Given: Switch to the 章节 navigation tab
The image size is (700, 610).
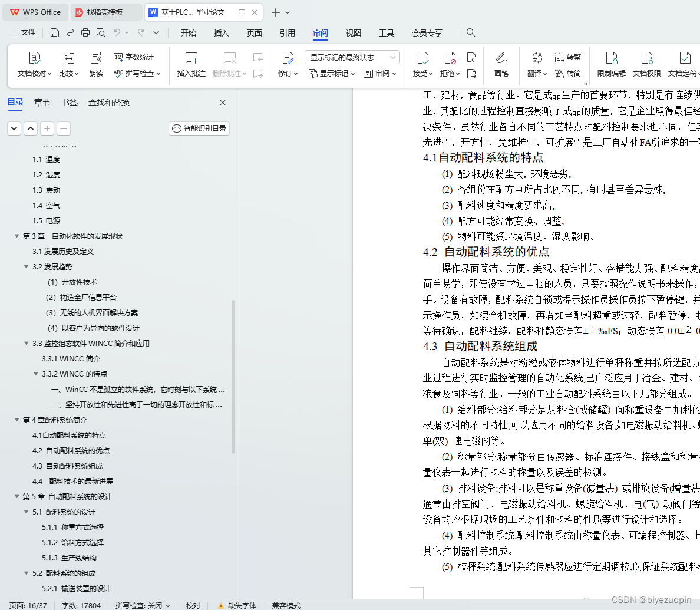Looking at the screenshot, I should pos(42,103).
